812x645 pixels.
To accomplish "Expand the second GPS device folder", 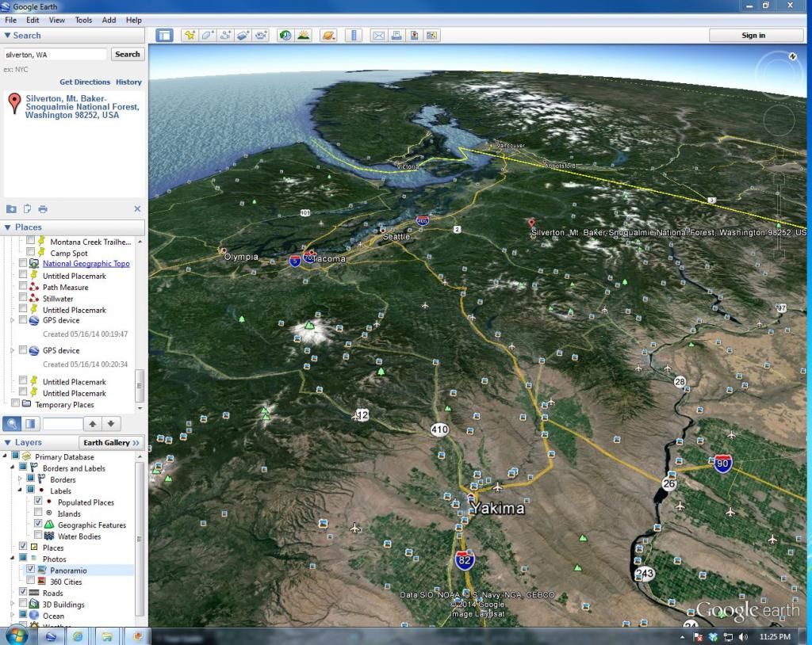I will tap(13, 350).
